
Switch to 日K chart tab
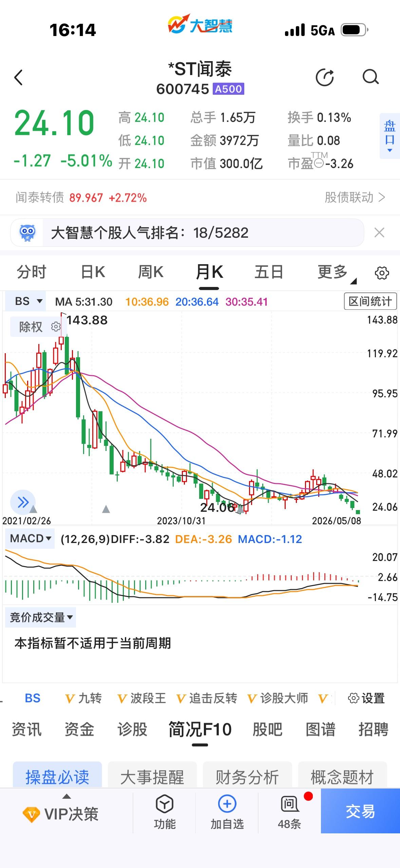[x=93, y=272]
